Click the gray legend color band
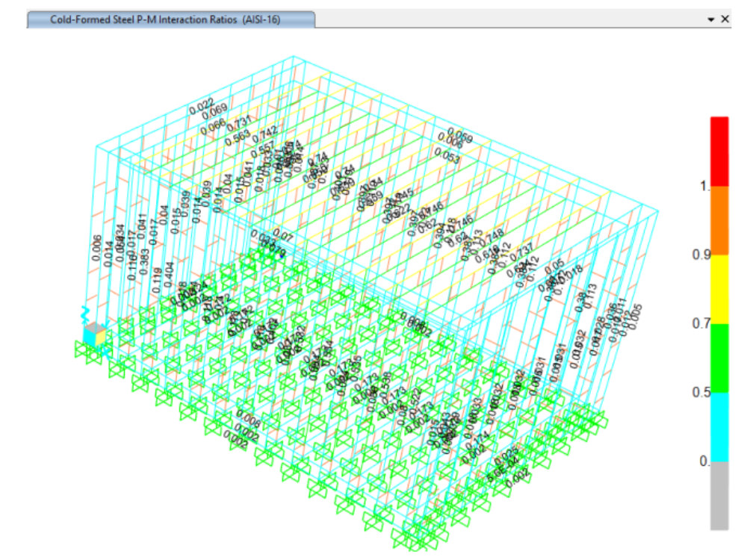The image size is (747, 560). [x=719, y=496]
